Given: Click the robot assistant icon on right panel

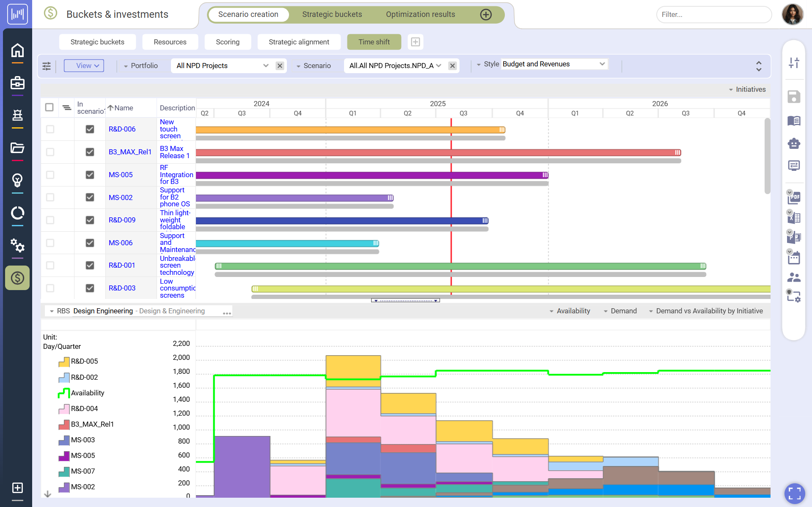Looking at the screenshot, I should [793, 143].
